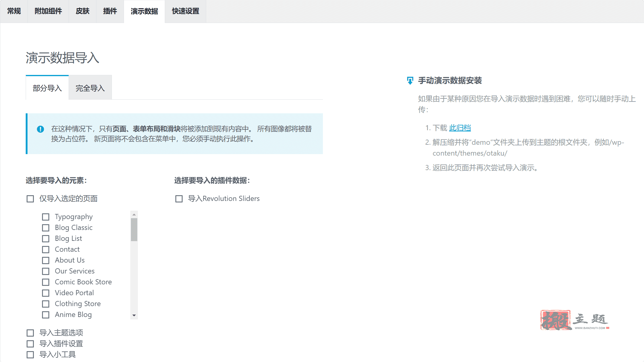The height and width of the screenshot is (362, 644).
Task: Click the info icon in blue notice
Action: (40, 129)
